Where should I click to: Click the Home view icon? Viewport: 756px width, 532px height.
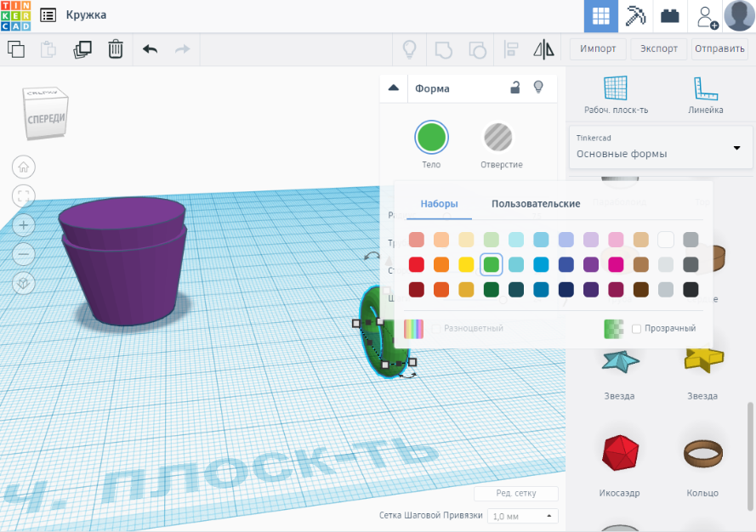(24, 167)
